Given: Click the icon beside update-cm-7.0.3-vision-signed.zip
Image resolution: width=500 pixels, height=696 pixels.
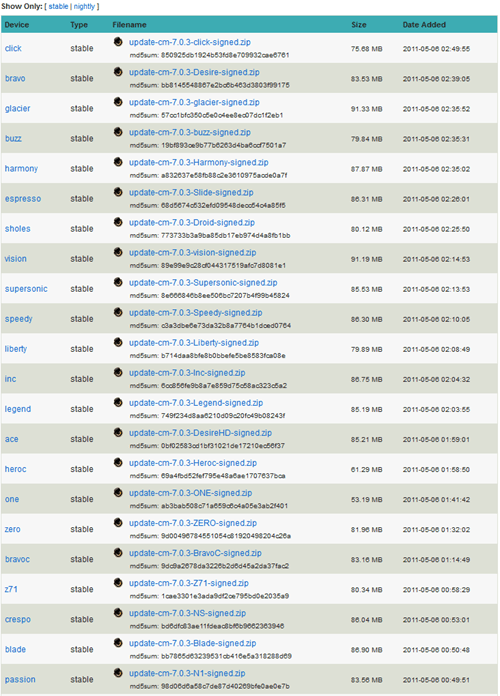Looking at the screenshot, I should (118, 252).
